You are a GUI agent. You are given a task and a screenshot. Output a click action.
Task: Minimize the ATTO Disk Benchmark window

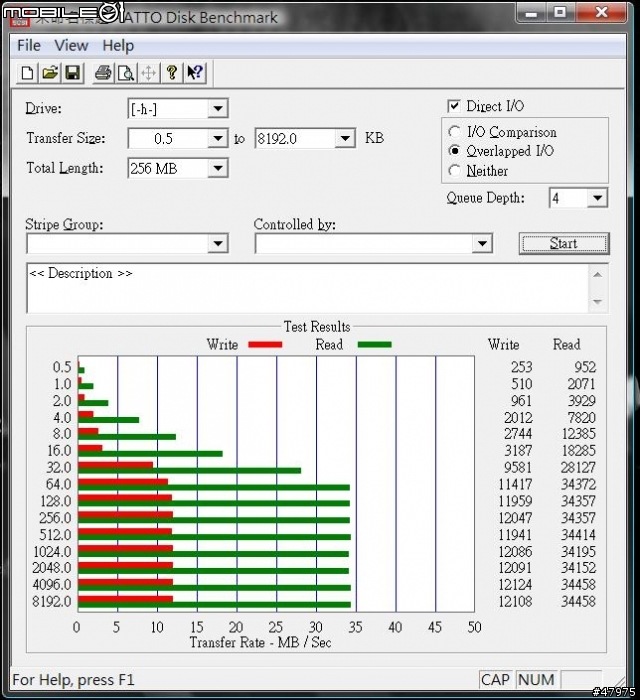(531, 12)
